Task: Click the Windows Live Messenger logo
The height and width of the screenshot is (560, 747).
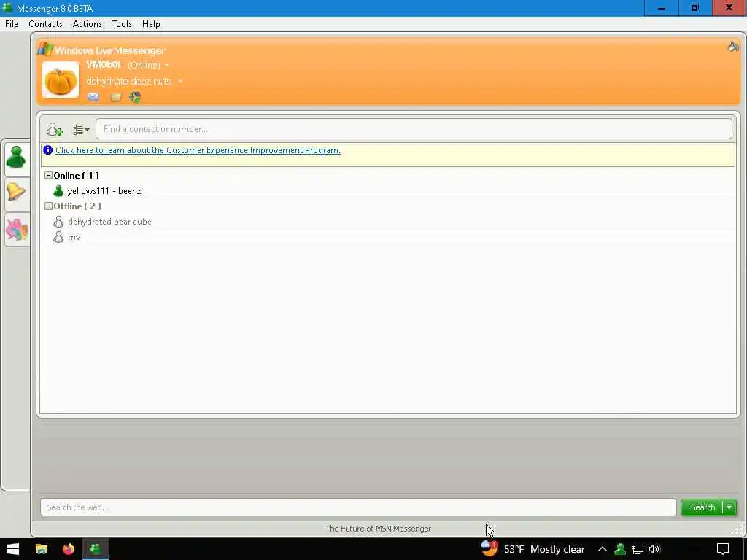Action: tap(102, 50)
